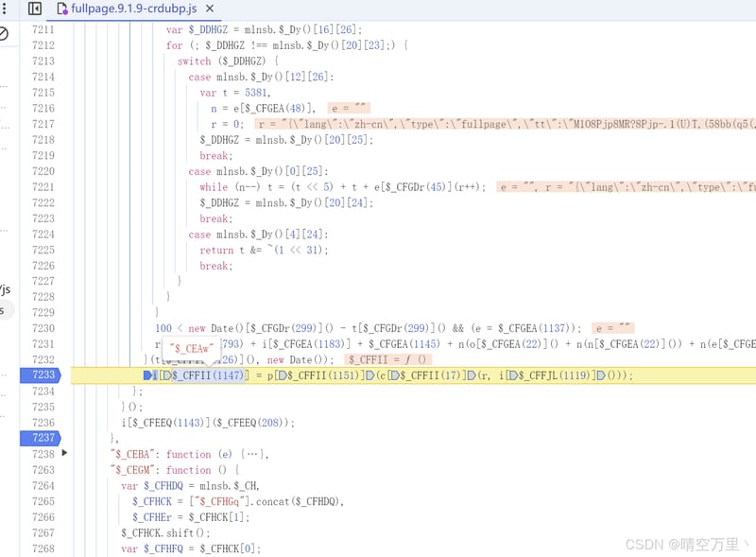Click the for keyword on line 7212
The height and width of the screenshot is (557, 756).
pyautogui.click(x=175, y=45)
